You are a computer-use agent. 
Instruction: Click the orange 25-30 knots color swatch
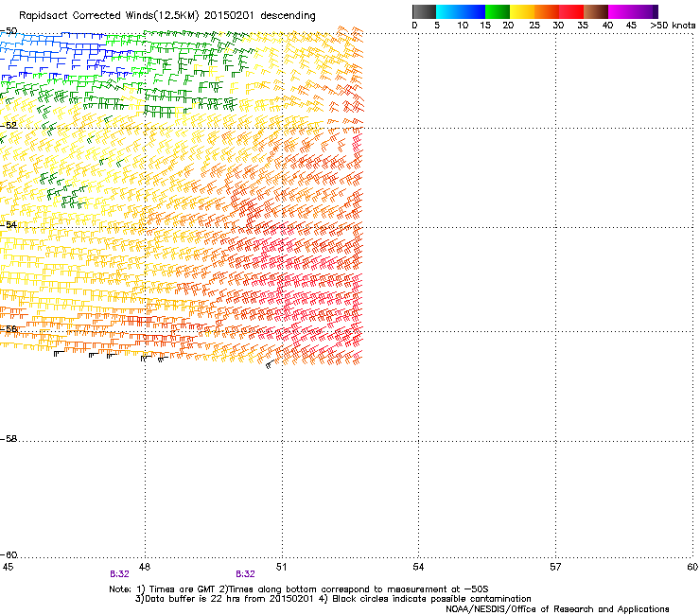[547, 11]
